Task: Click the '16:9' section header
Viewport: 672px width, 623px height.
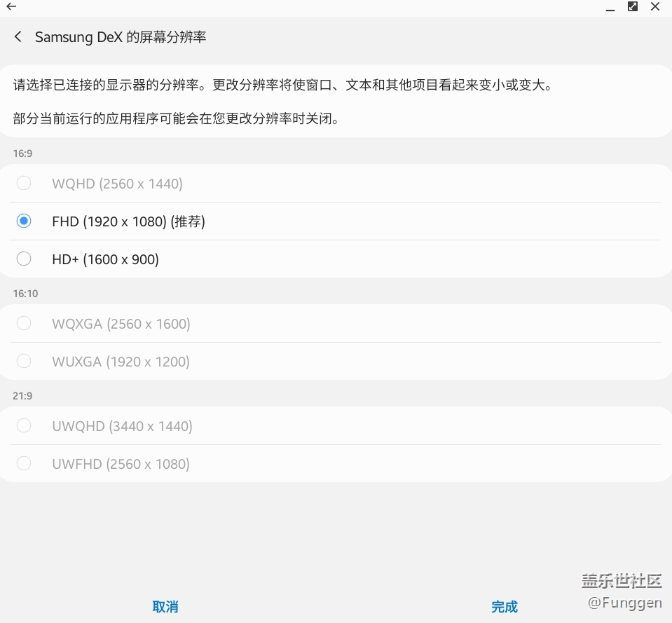Action: coord(22,153)
